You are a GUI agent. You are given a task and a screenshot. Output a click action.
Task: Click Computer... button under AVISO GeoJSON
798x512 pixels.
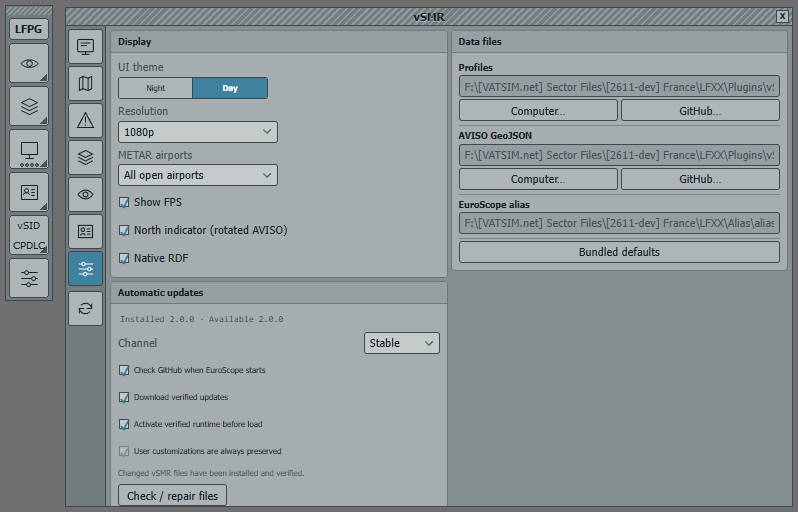tap(538, 179)
